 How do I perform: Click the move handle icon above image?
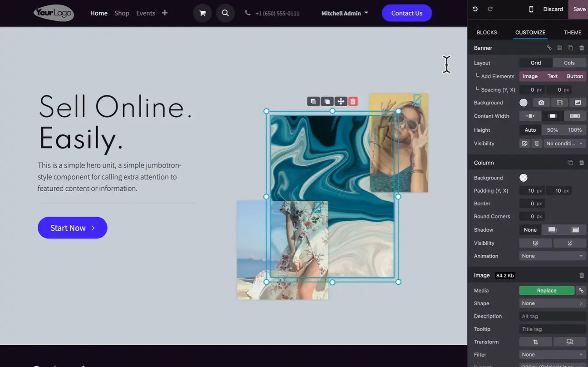point(341,101)
